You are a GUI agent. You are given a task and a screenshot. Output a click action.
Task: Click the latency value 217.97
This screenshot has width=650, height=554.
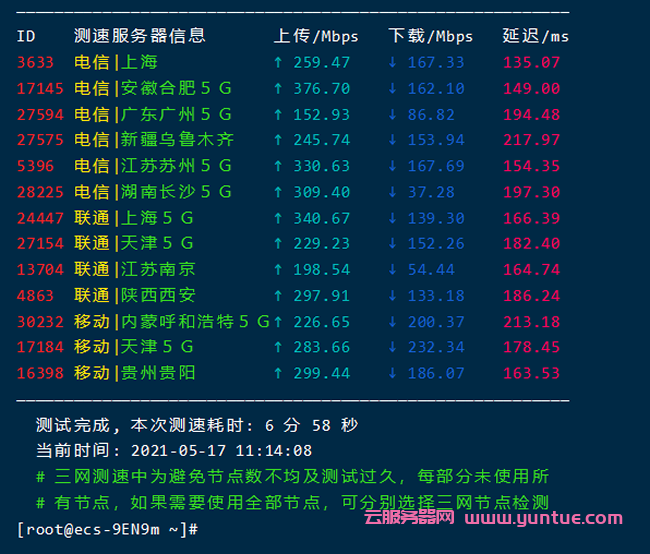(531, 140)
